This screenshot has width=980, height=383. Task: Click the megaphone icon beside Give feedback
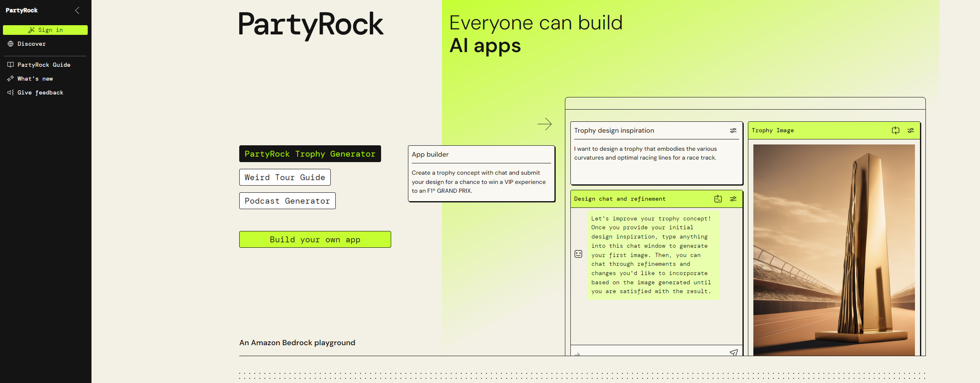pos(10,92)
